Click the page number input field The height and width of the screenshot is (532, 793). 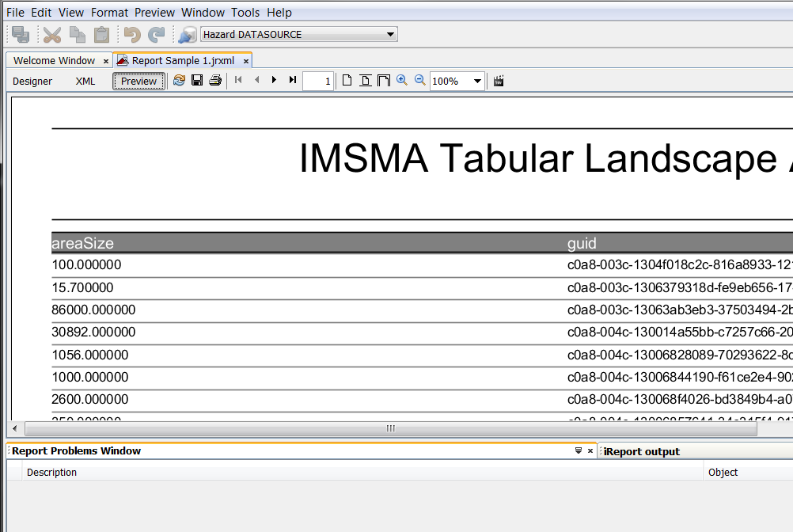pyautogui.click(x=318, y=82)
